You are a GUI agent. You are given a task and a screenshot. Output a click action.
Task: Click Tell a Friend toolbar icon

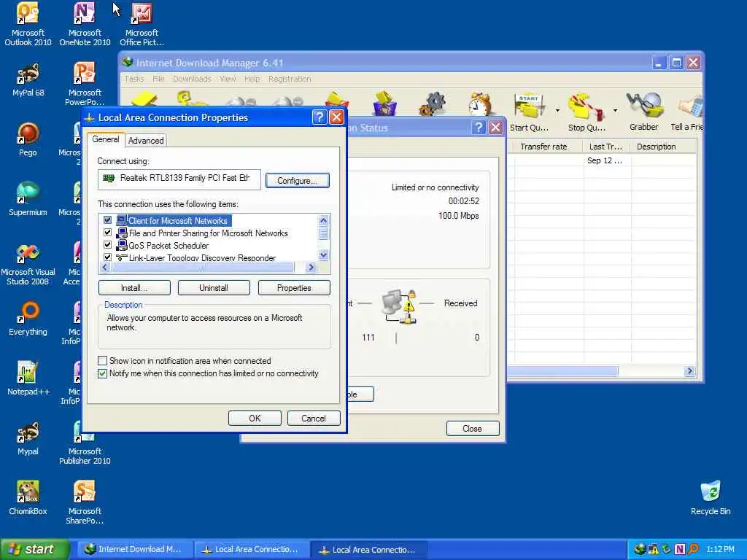[x=689, y=112]
